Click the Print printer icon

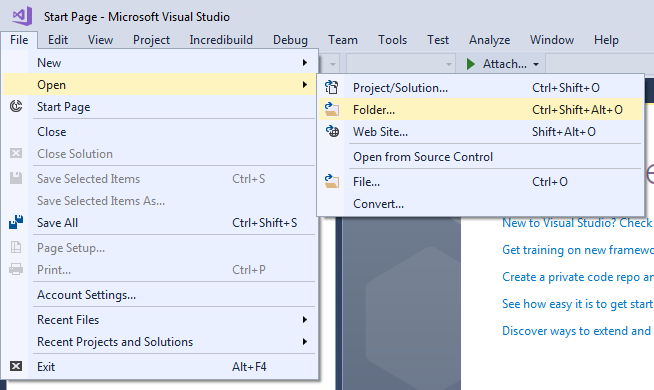click(16, 269)
